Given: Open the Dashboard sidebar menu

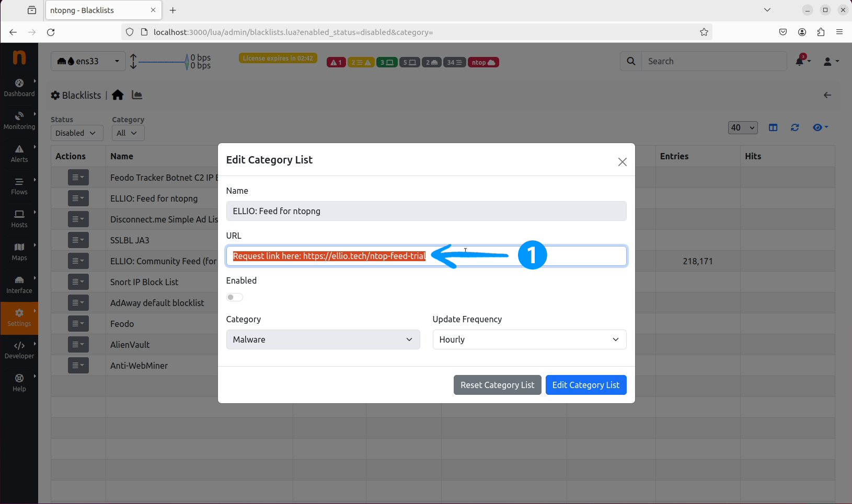Looking at the screenshot, I should coord(19,87).
